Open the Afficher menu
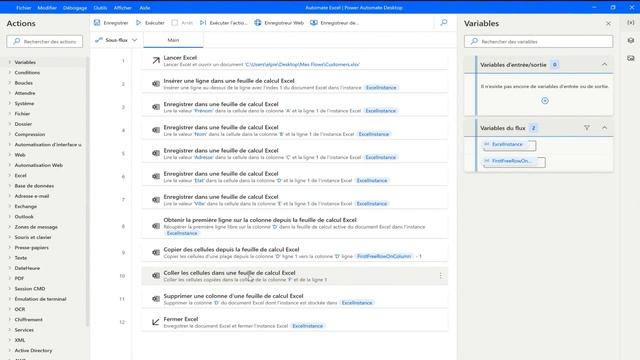This screenshot has height=360, width=640. pos(122,8)
